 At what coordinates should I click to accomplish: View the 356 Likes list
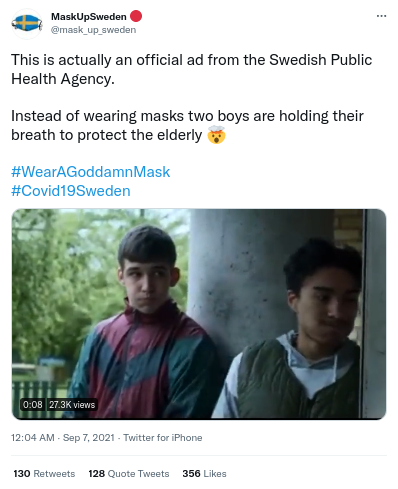(x=204, y=474)
